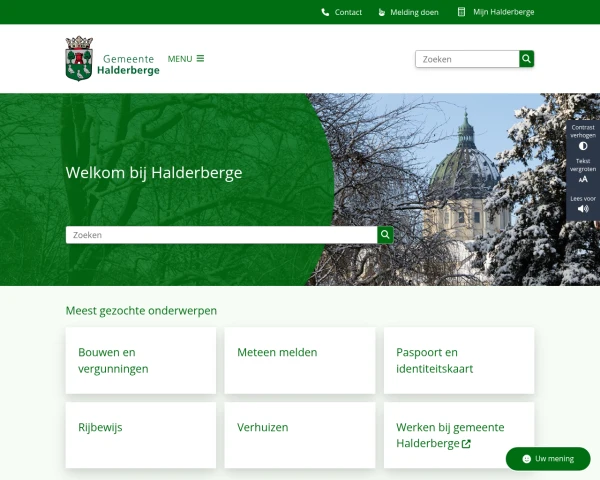
Task: Open the Verhuizen card
Action: point(300,435)
